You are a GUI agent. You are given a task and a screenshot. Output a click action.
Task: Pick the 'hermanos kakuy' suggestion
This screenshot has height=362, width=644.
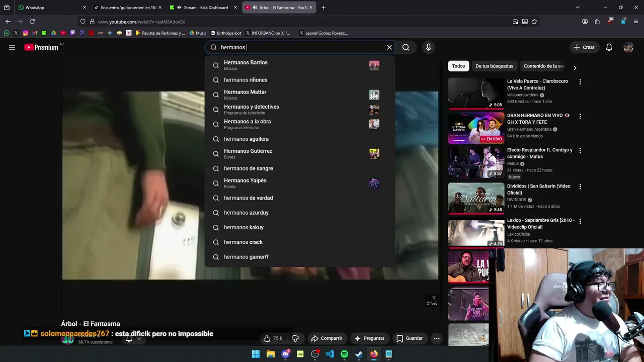tap(299, 227)
